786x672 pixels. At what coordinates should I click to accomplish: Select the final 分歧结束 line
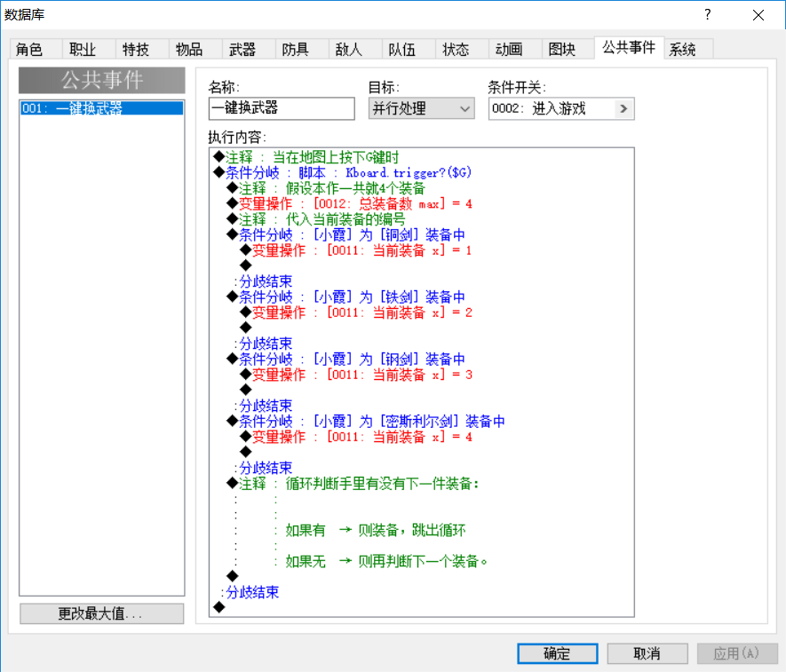tap(250, 592)
